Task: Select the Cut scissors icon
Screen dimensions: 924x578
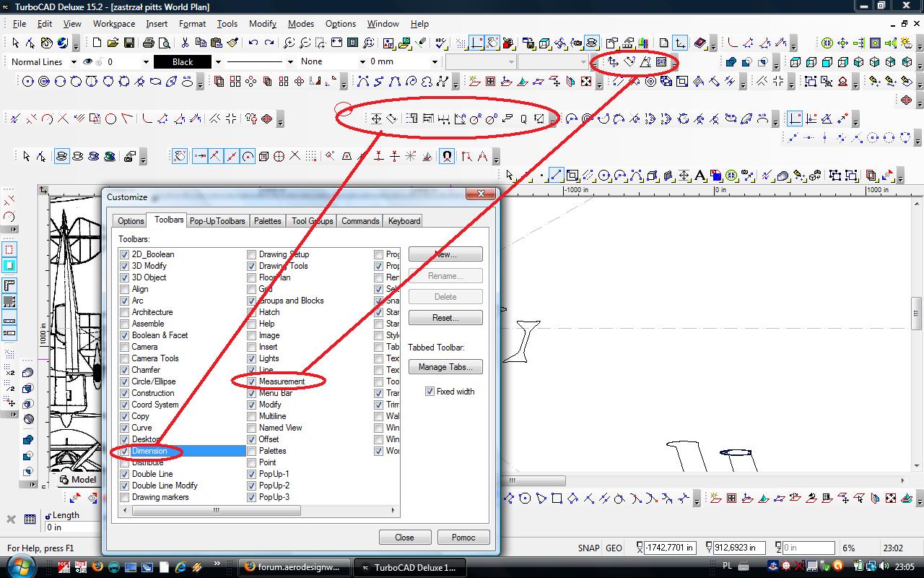Action: coord(185,43)
